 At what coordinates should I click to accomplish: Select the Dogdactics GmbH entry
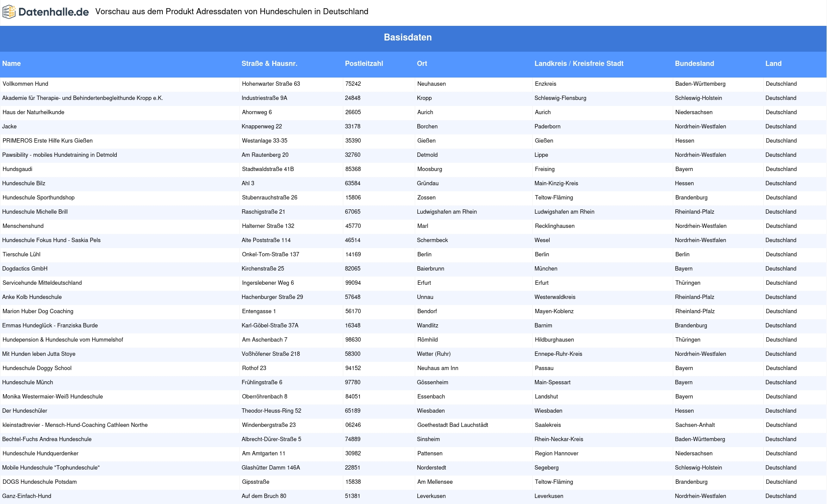25,269
